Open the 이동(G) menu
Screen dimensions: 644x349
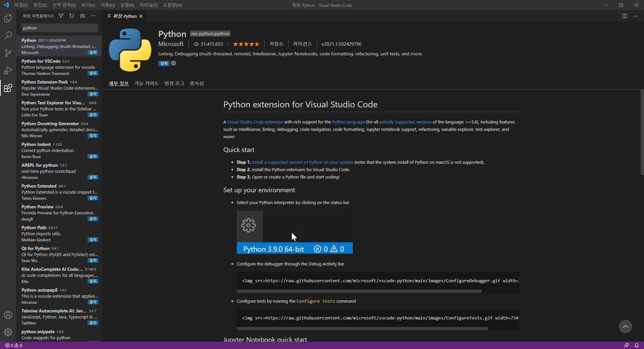point(108,5)
